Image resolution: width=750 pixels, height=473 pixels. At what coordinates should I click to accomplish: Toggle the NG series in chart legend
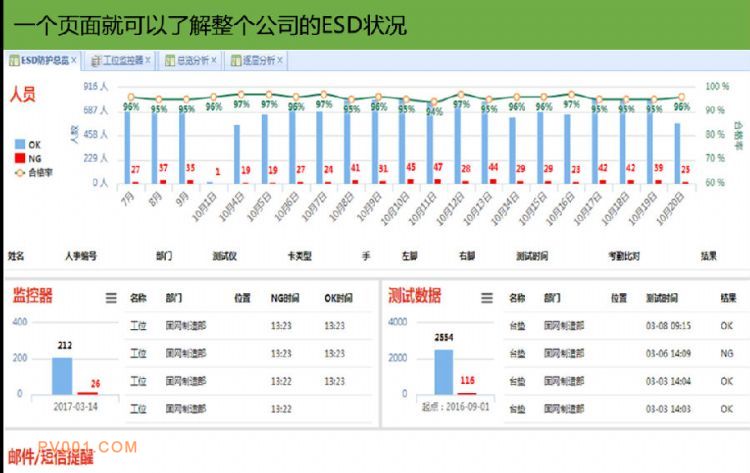(x=30, y=158)
